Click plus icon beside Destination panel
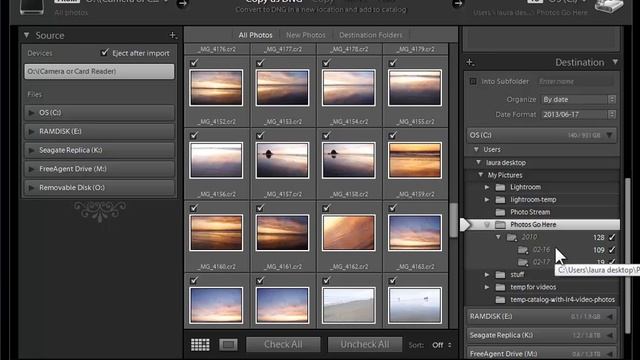 tap(470, 62)
